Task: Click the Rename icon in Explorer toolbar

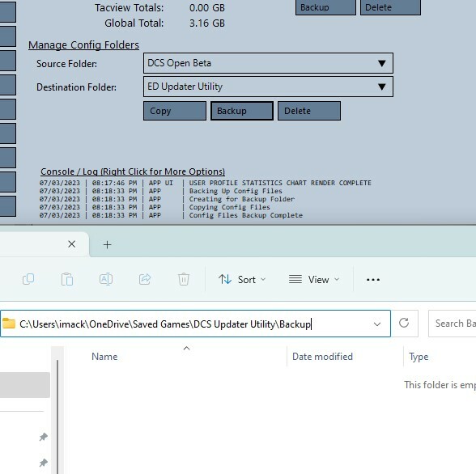Action: click(x=106, y=279)
